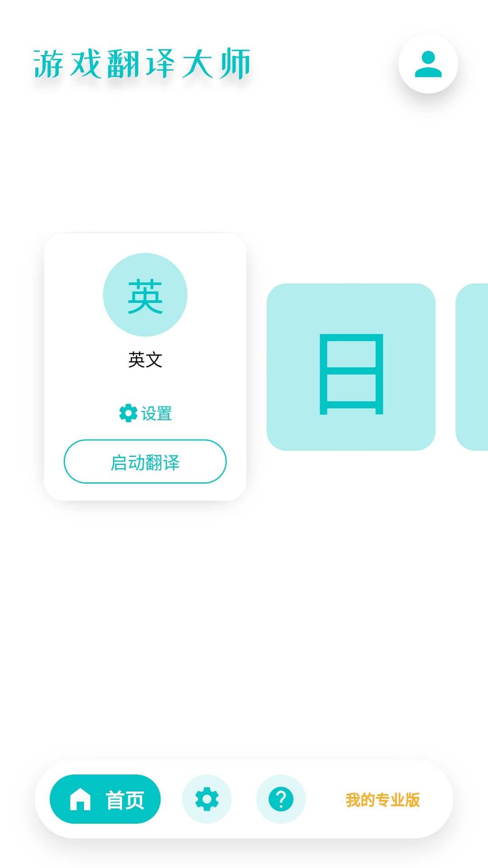Tap the round 英 language badge
The image size is (488, 868).
click(x=145, y=295)
